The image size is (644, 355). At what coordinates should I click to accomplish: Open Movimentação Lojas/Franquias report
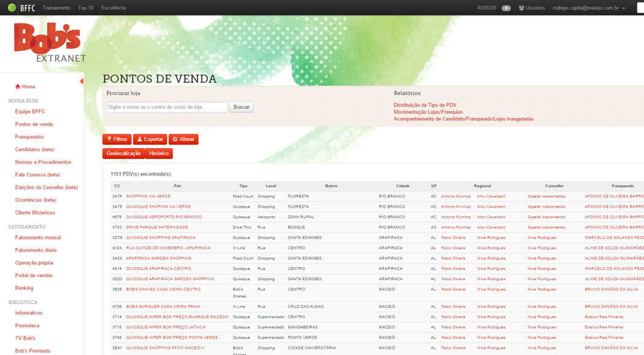click(x=428, y=112)
